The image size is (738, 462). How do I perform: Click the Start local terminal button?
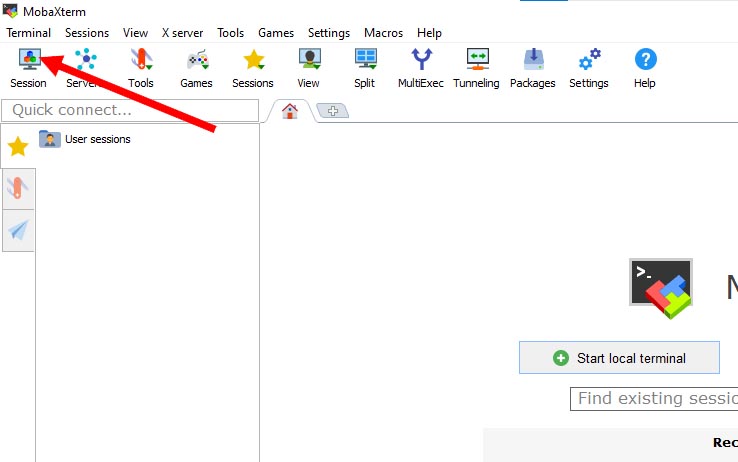tap(619, 358)
